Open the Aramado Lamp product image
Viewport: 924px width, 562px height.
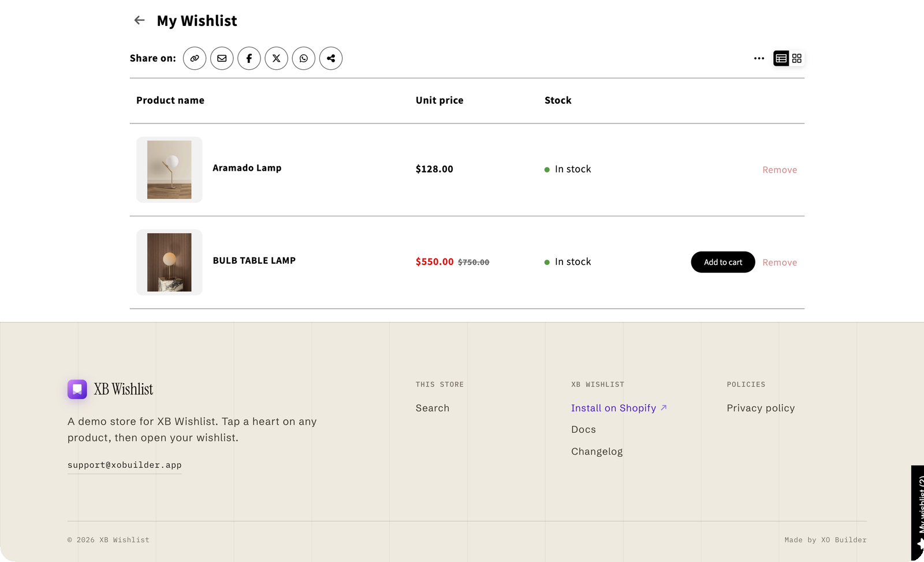pyautogui.click(x=169, y=170)
